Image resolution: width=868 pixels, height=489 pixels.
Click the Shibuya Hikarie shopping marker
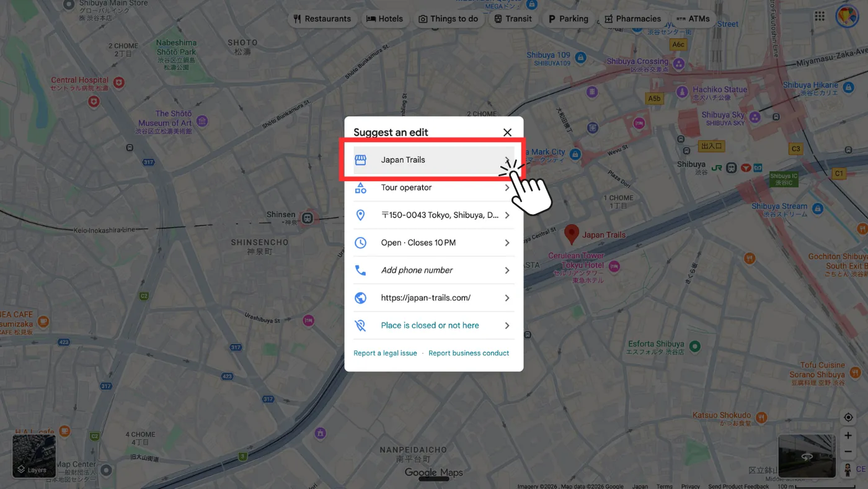(x=849, y=87)
